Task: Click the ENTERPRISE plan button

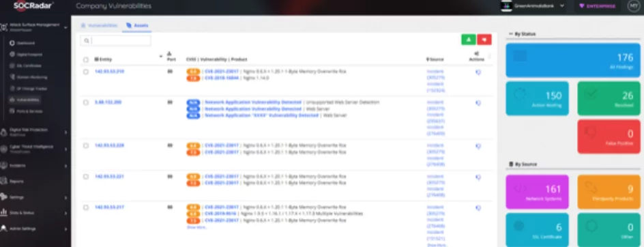Action: click(x=597, y=6)
